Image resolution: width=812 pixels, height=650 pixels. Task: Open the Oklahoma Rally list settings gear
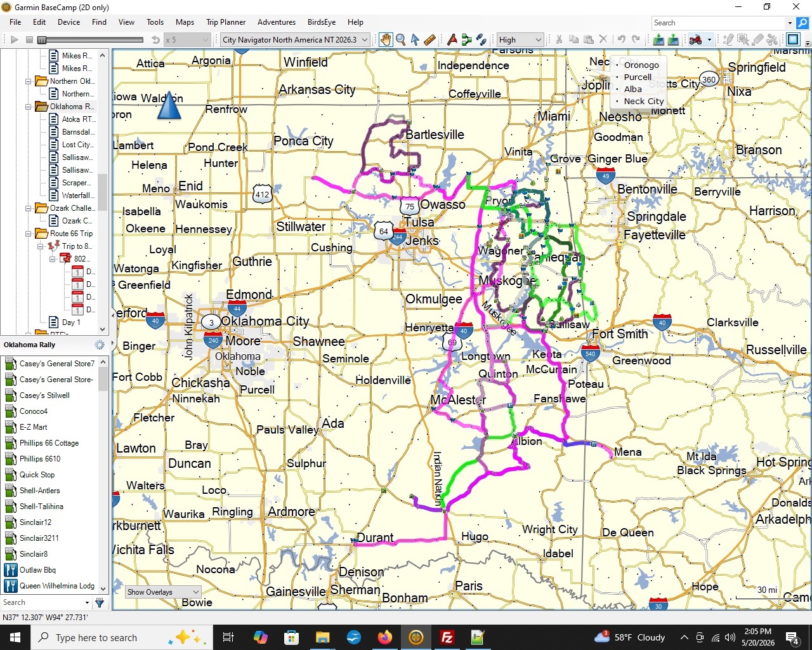[100, 345]
